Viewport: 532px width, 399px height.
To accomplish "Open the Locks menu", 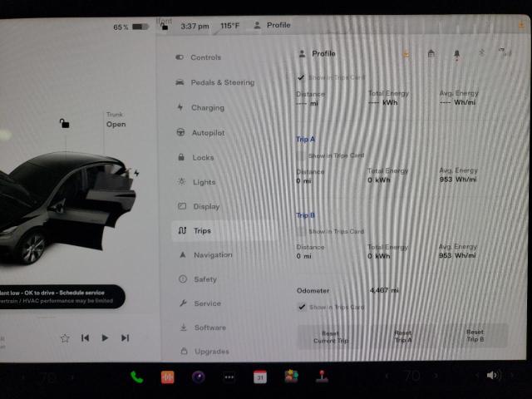I will coord(196,157).
